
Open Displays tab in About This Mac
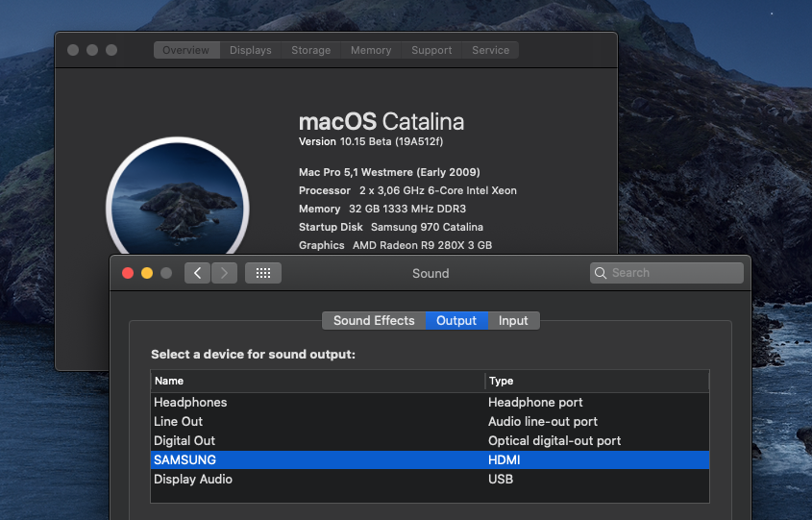click(x=251, y=50)
